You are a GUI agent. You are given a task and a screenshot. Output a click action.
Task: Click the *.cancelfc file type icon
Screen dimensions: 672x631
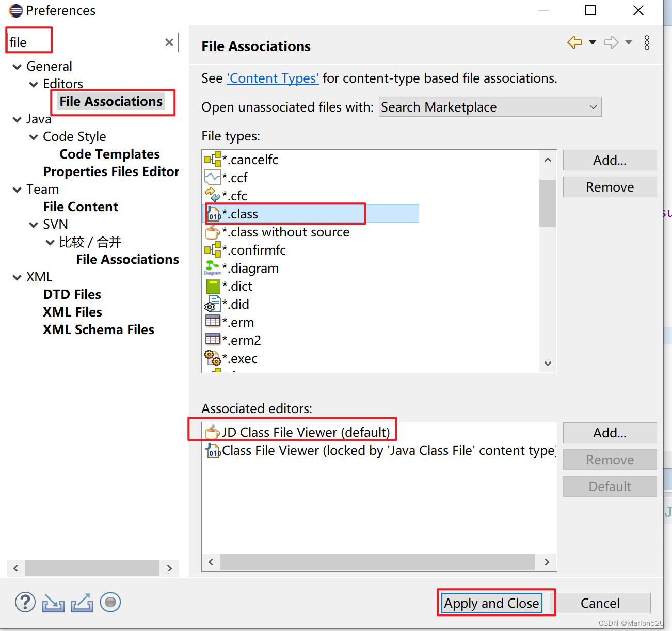pyautogui.click(x=213, y=160)
